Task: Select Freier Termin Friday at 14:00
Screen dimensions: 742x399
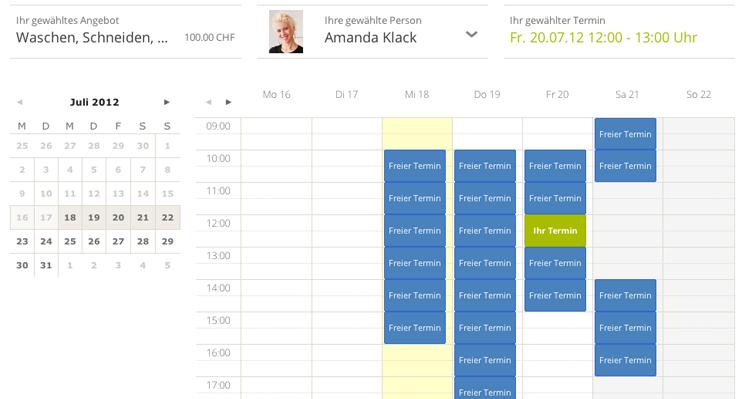Action: pos(555,295)
